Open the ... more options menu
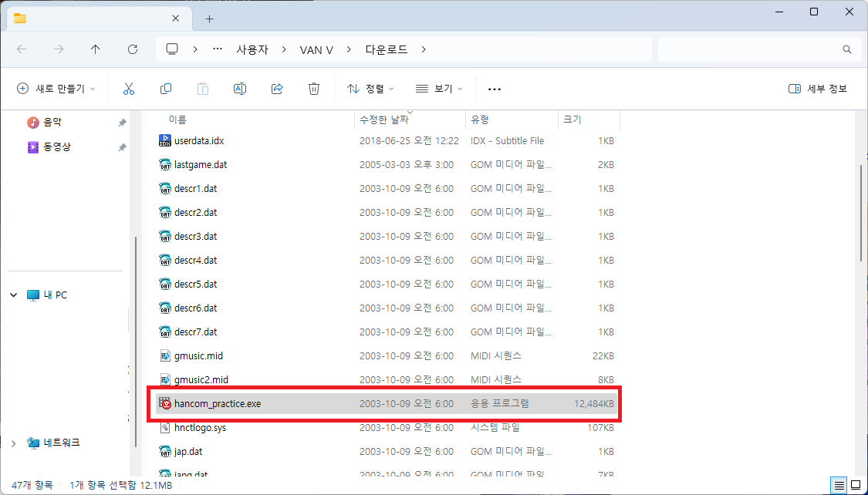Screen dimensions: 868x495 pos(494,88)
